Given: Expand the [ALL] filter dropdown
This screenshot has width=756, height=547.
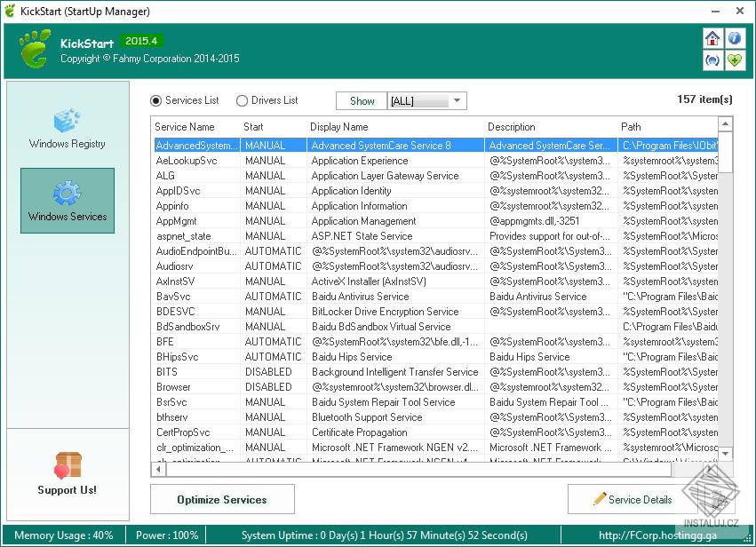Looking at the screenshot, I should click(458, 101).
